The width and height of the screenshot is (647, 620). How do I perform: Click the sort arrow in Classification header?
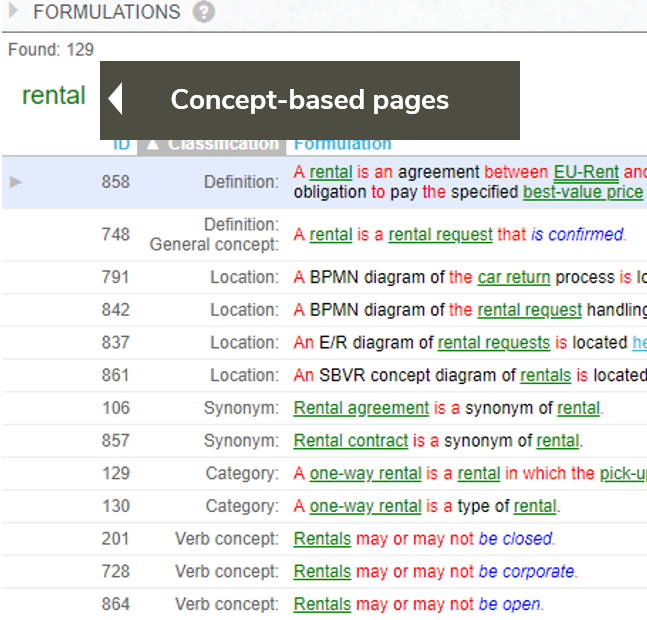pos(152,144)
